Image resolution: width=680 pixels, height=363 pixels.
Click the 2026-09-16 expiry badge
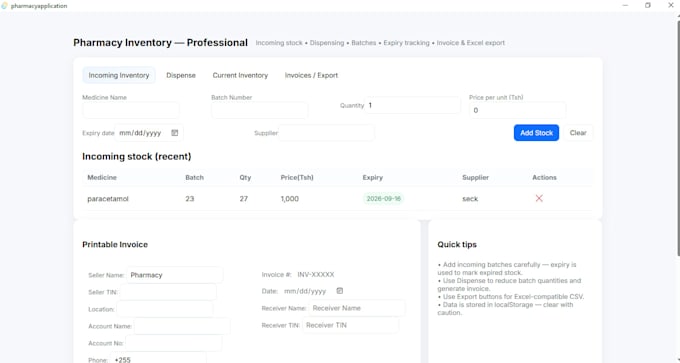(x=383, y=199)
